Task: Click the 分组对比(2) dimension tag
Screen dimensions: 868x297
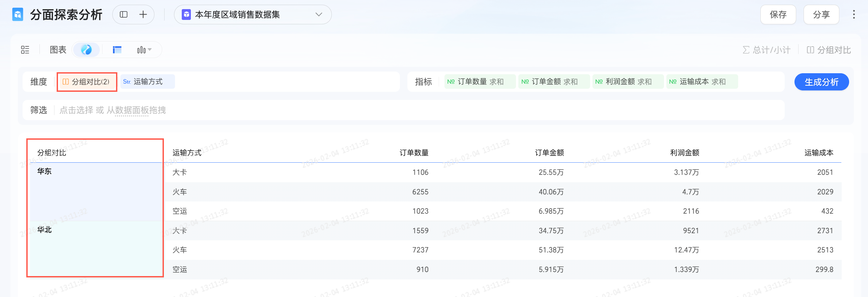Action: point(87,82)
